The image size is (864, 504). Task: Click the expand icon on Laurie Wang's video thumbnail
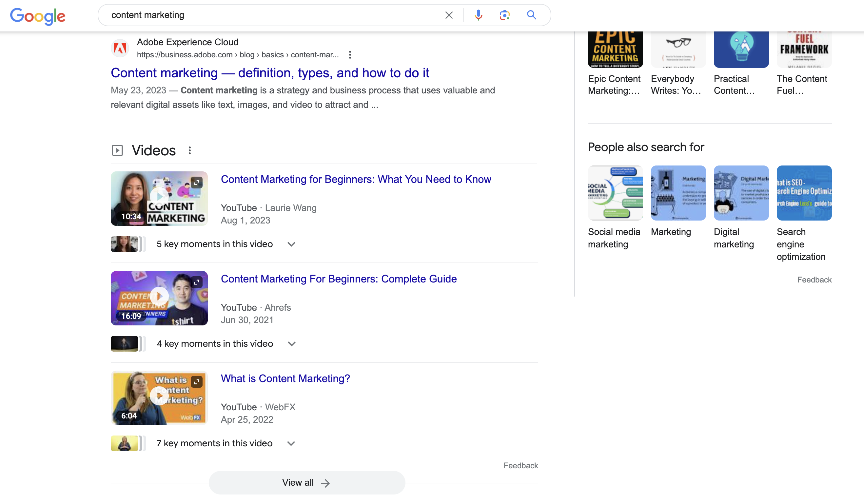(197, 183)
